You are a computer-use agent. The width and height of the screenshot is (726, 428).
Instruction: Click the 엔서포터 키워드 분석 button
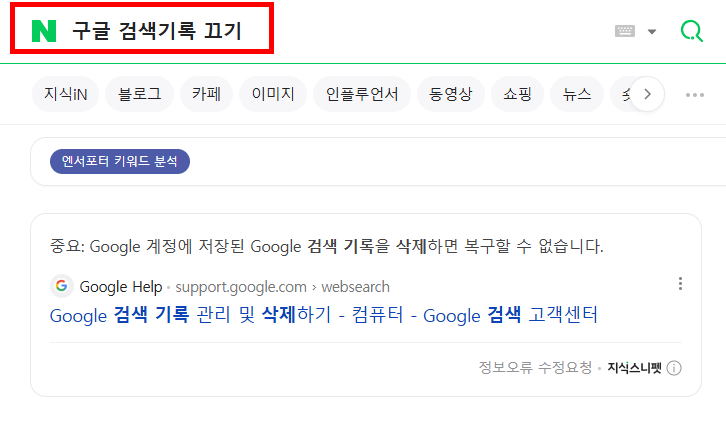(x=120, y=161)
